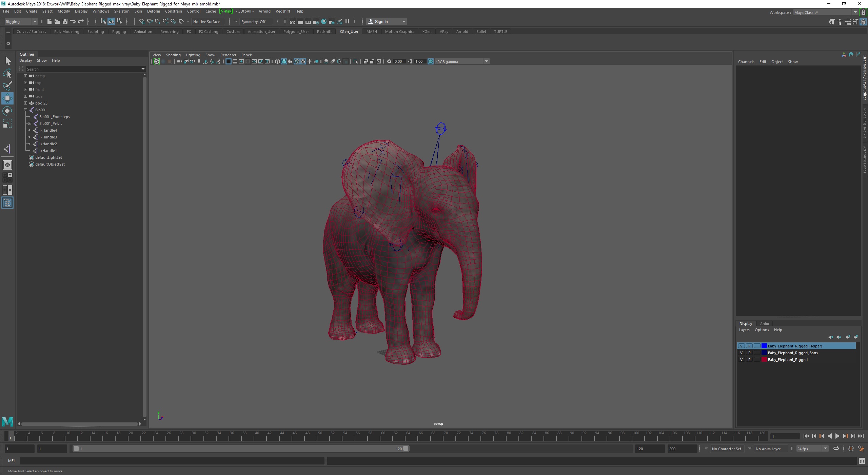Click the MEL command line input
The width and height of the screenshot is (868, 475).
172,461
